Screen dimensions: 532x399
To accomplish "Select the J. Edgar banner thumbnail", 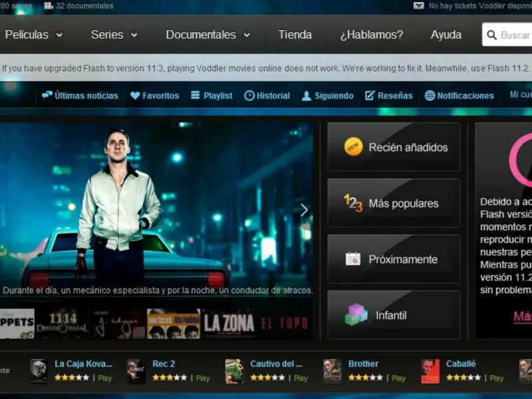I will (x=118, y=323).
